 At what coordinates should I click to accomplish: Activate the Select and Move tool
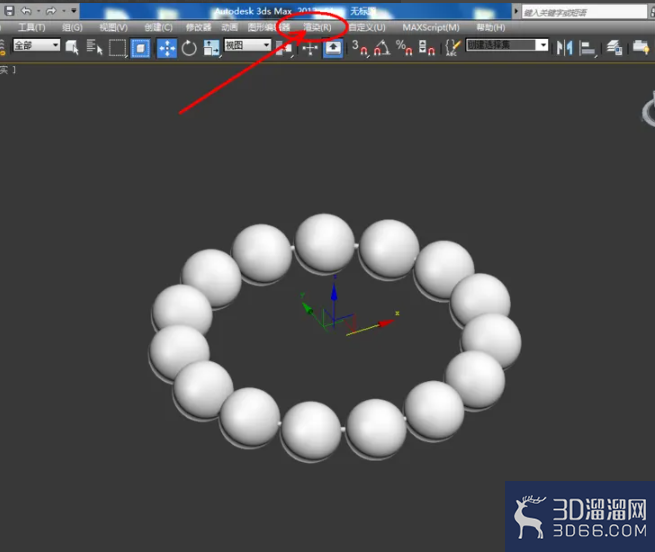tap(167, 48)
